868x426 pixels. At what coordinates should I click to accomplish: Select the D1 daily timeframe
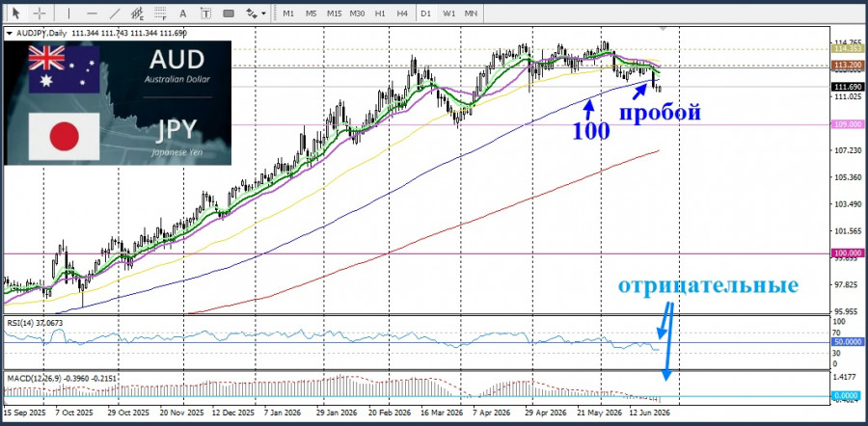[x=425, y=13]
